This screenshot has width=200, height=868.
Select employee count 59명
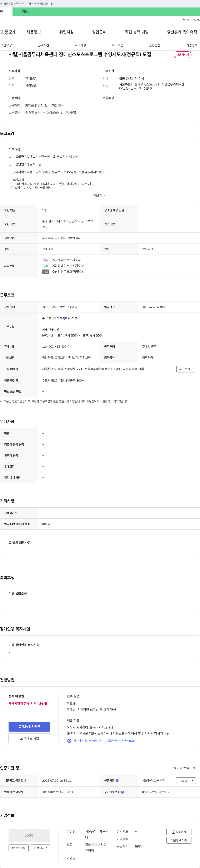pos(139,846)
